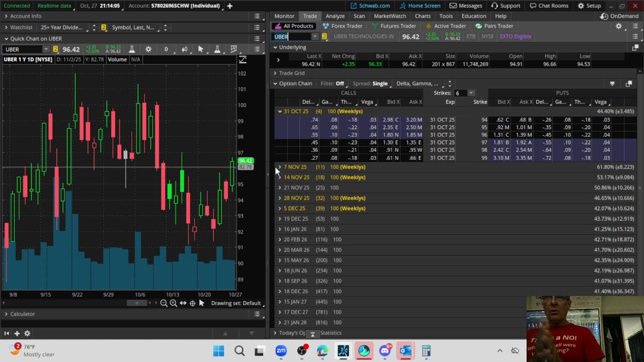Toggle the option chain Filter Off setting
644x362 pixels.
332,83
